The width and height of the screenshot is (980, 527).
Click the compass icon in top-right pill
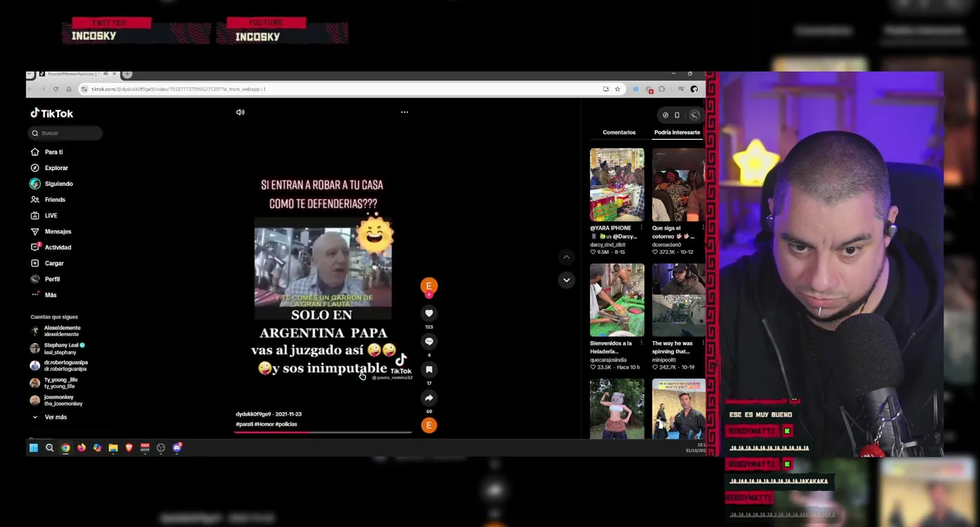665,115
